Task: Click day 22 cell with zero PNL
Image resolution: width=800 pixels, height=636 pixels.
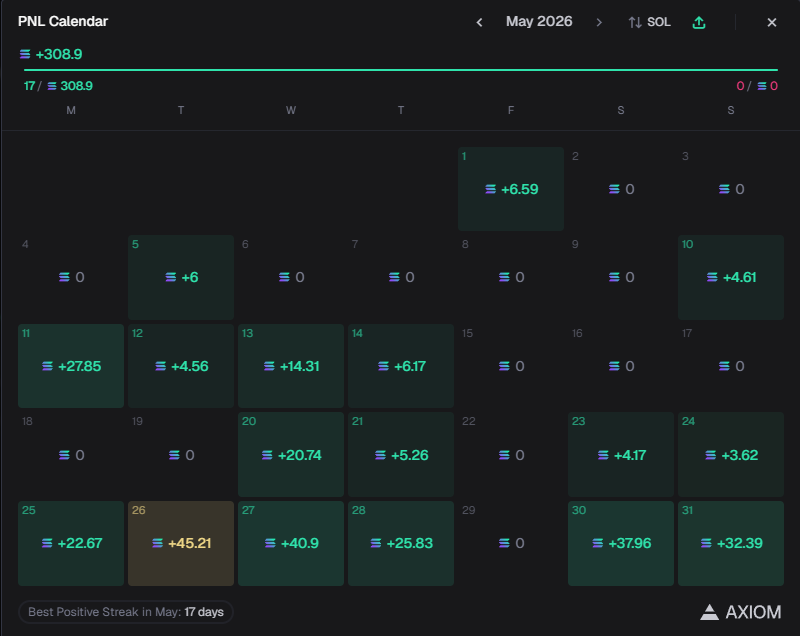Action: (x=511, y=454)
